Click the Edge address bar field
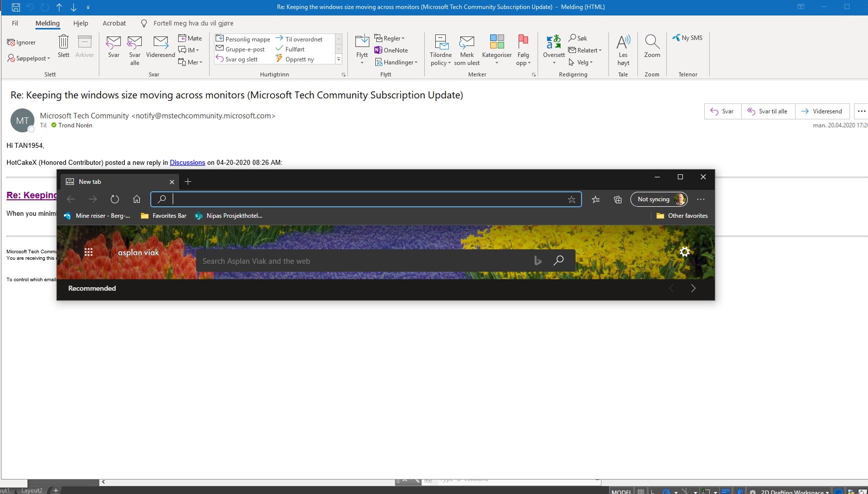The height and width of the screenshot is (494, 868). tap(366, 199)
